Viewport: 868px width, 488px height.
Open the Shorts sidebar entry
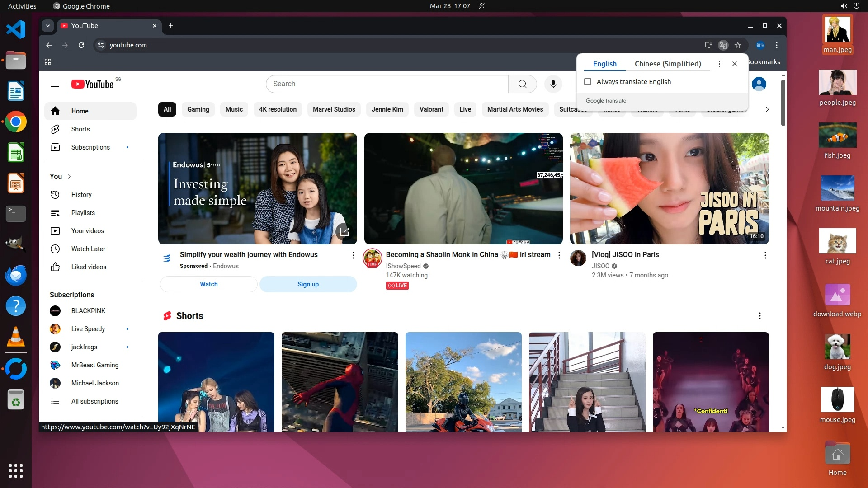coord(80,129)
